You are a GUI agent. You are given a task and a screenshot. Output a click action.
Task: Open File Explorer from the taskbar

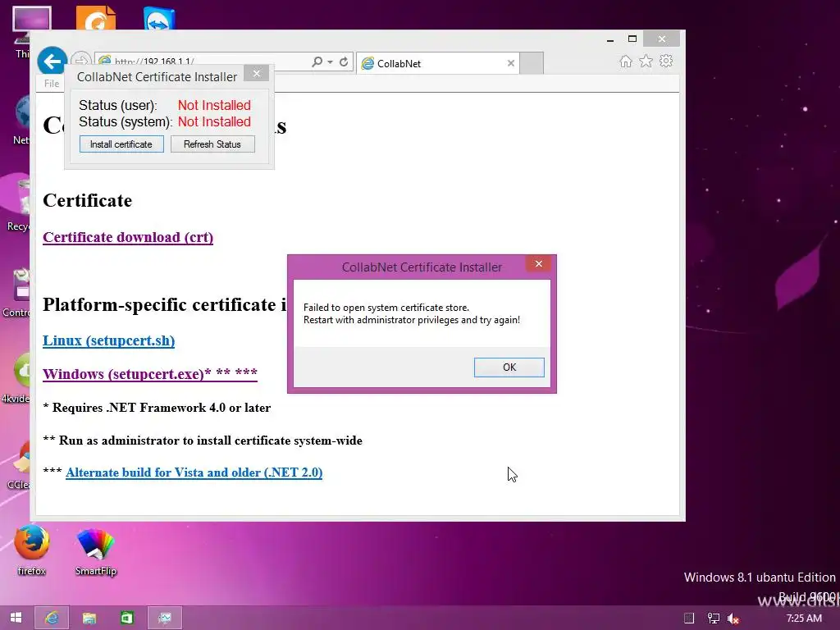point(89,618)
